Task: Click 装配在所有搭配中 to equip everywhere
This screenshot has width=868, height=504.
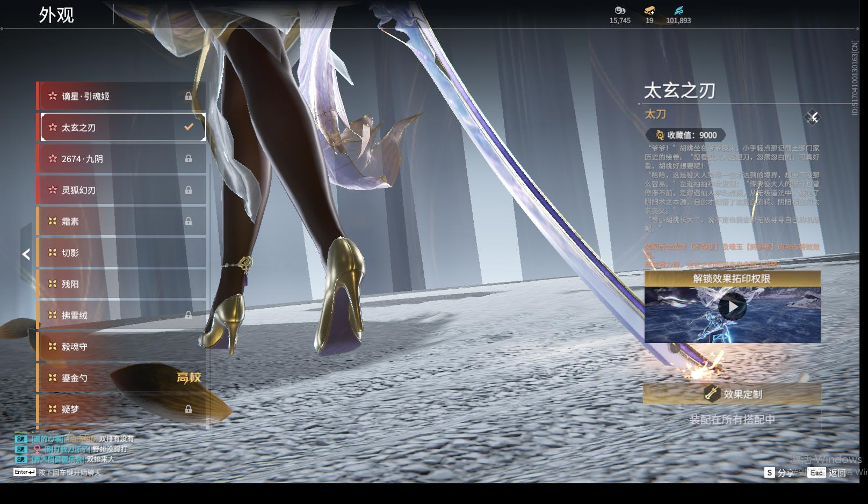Action: coord(732,420)
